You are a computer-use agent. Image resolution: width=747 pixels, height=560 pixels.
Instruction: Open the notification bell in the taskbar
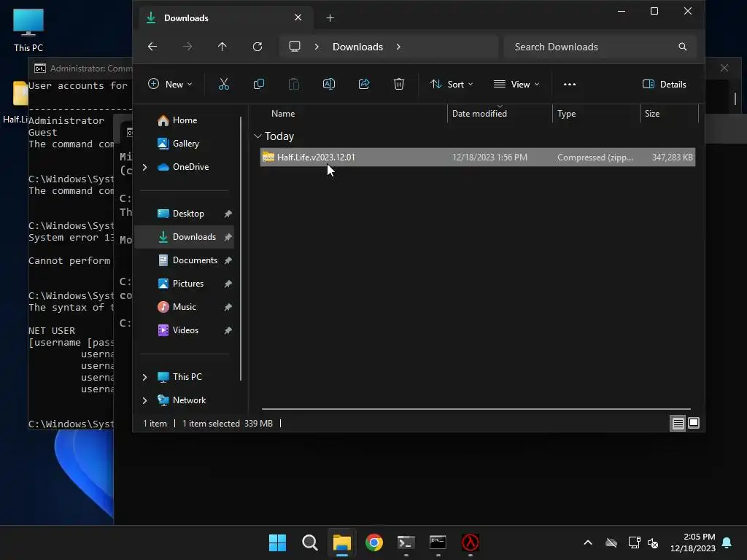[727, 542]
